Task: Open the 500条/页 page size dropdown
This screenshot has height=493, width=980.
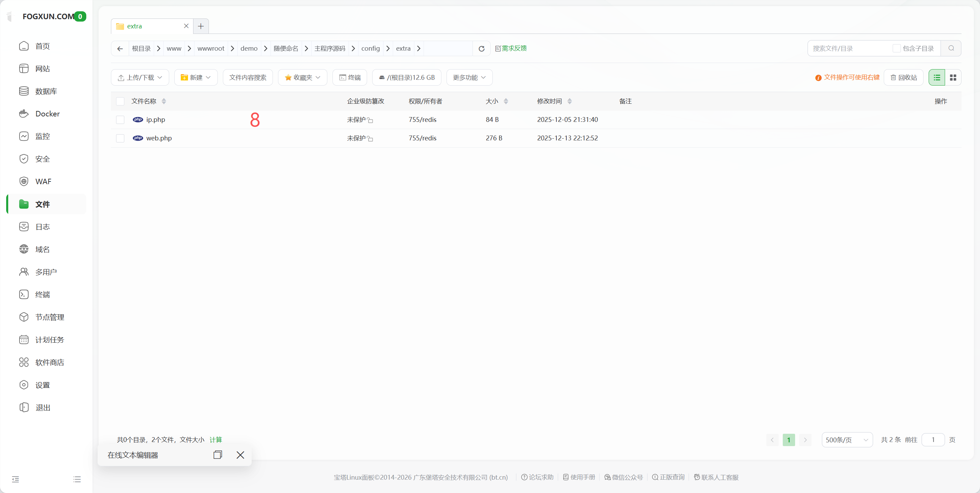Action: point(846,440)
